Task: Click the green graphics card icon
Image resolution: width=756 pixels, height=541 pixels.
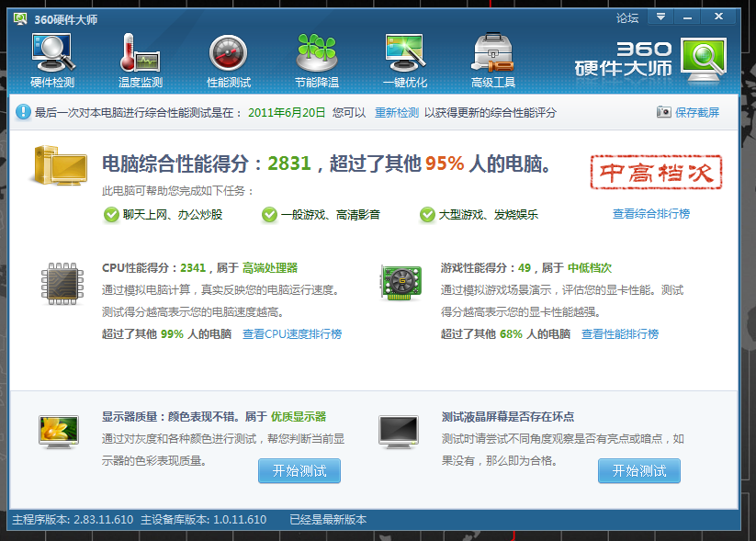Action: [x=401, y=283]
